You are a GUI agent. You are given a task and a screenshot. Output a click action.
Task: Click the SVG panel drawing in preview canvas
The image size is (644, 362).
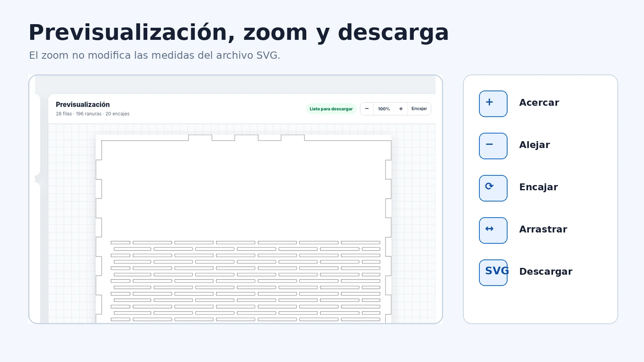click(x=244, y=229)
